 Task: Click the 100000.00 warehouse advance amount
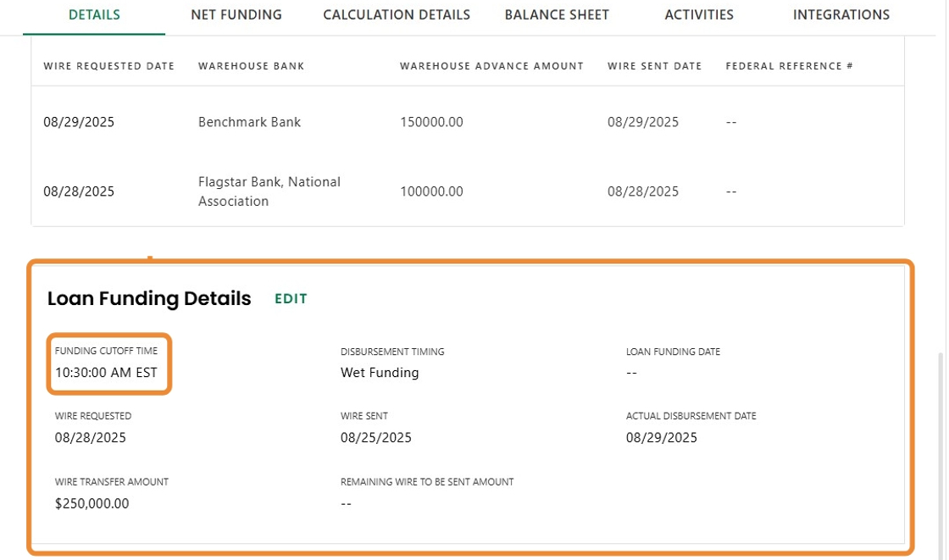pyautogui.click(x=432, y=191)
